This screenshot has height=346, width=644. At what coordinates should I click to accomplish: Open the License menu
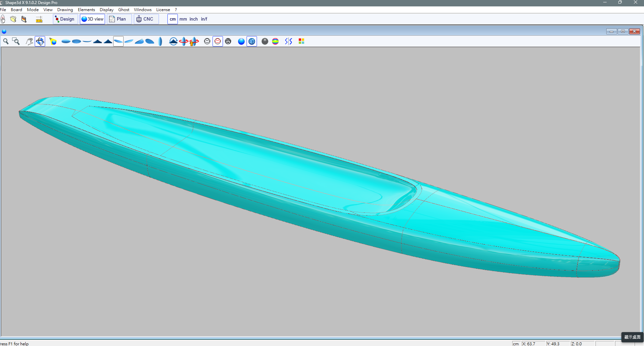coord(163,9)
